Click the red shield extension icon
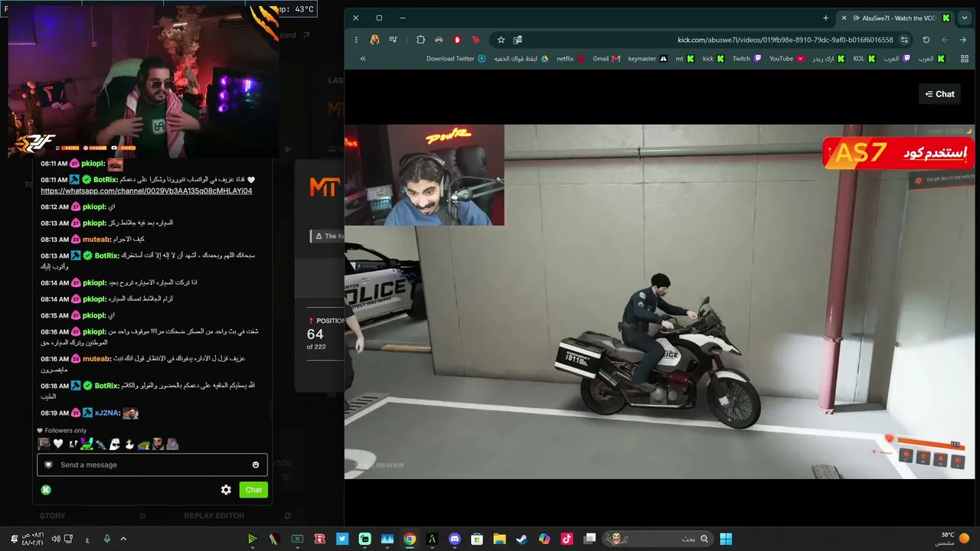The image size is (980, 551). tap(457, 40)
